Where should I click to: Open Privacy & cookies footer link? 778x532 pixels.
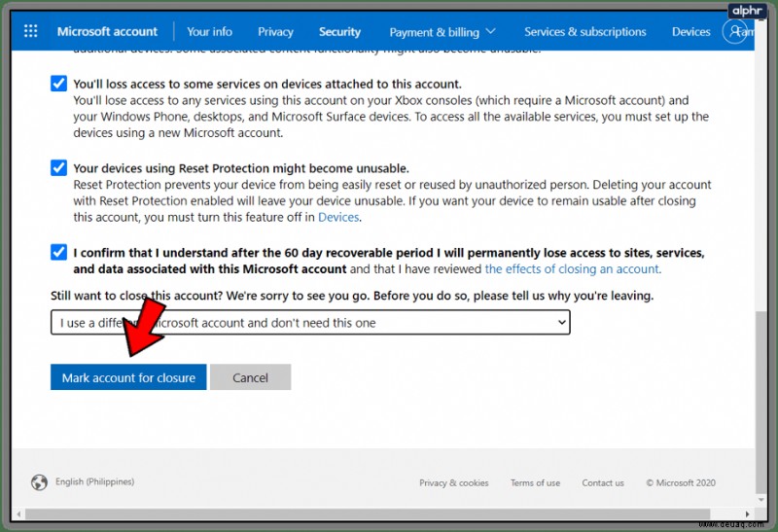pyautogui.click(x=453, y=482)
